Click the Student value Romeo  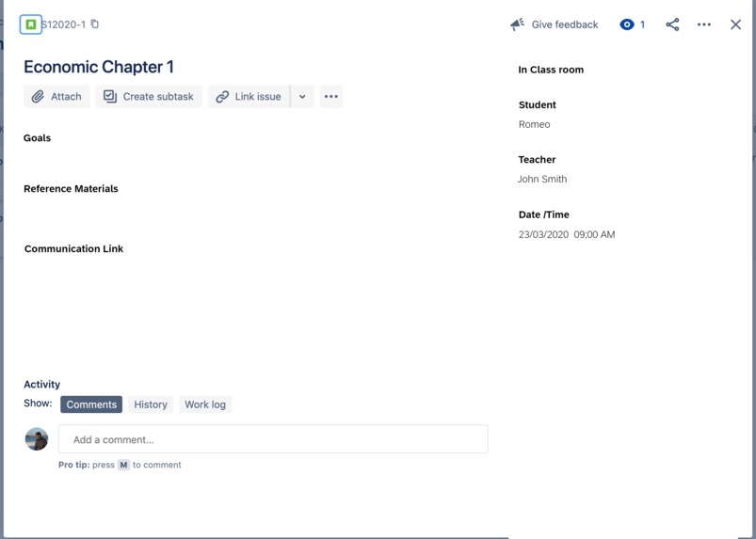[534, 124]
